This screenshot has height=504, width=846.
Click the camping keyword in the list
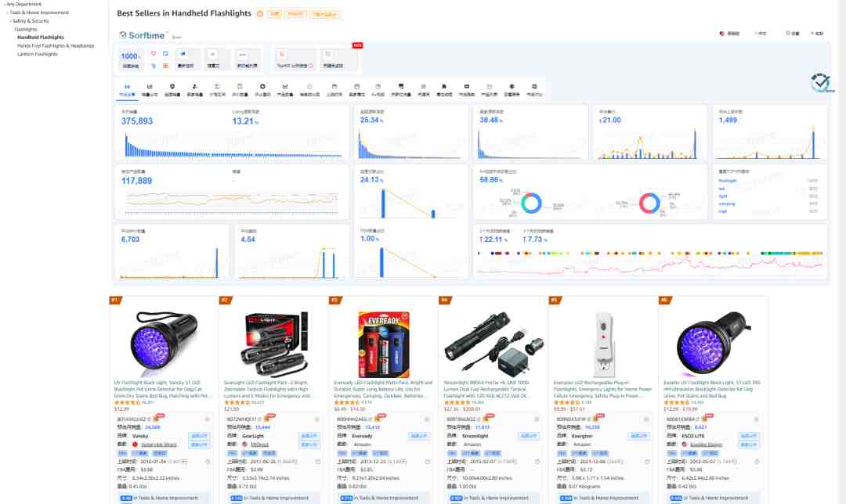click(727, 203)
